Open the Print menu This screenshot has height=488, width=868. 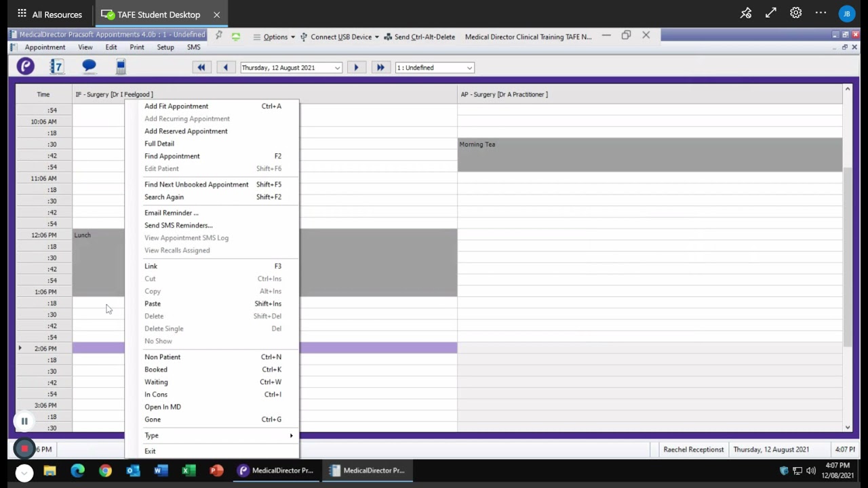pos(137,47)
